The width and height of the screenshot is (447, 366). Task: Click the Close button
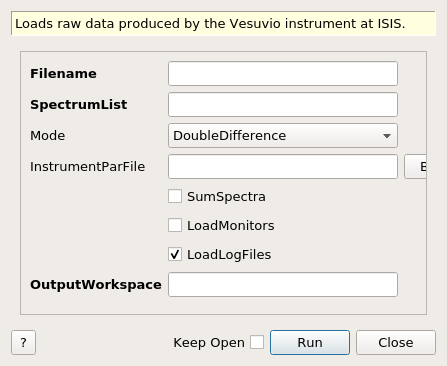point(396,342)
